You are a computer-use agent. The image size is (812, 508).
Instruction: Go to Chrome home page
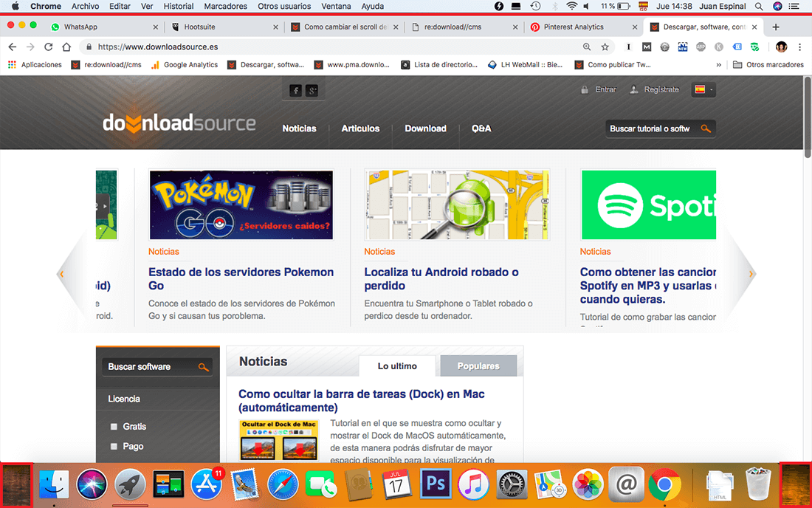[66, 47]
